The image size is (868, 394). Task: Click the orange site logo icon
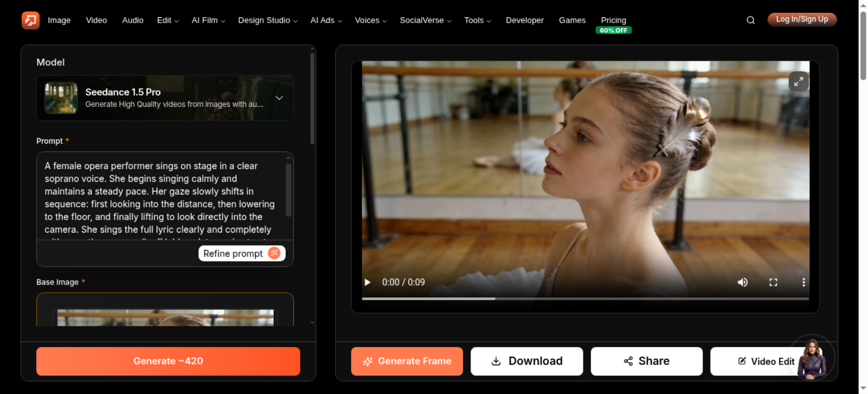(x=30, y=20)
